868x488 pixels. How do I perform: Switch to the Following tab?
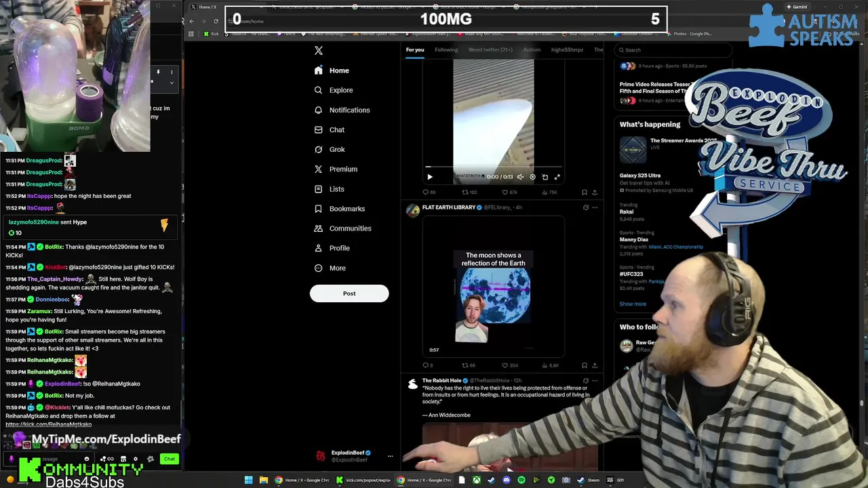pos(446,49)
